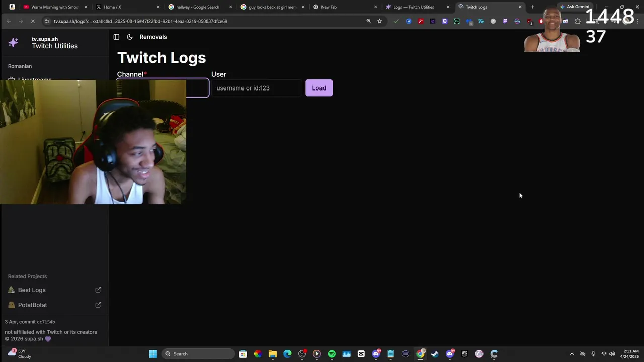
Task: Close the Twitch Logs tab
Action: 520,7
